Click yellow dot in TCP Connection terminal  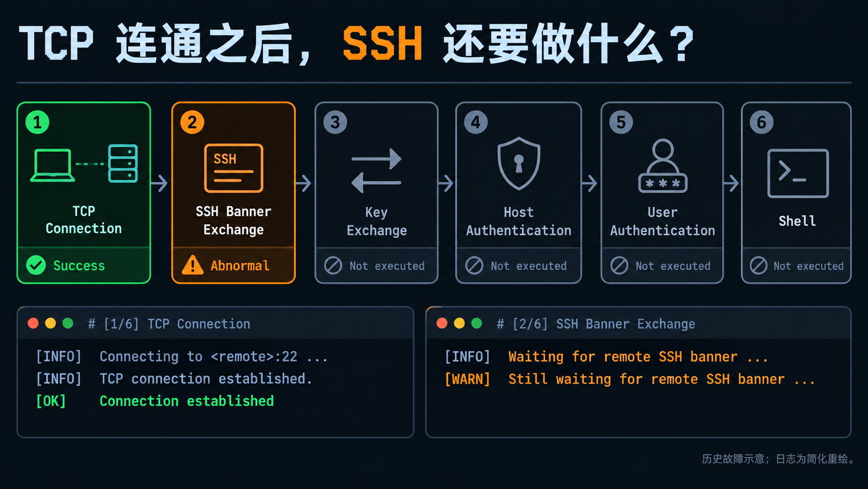click(x=50, y=323)
